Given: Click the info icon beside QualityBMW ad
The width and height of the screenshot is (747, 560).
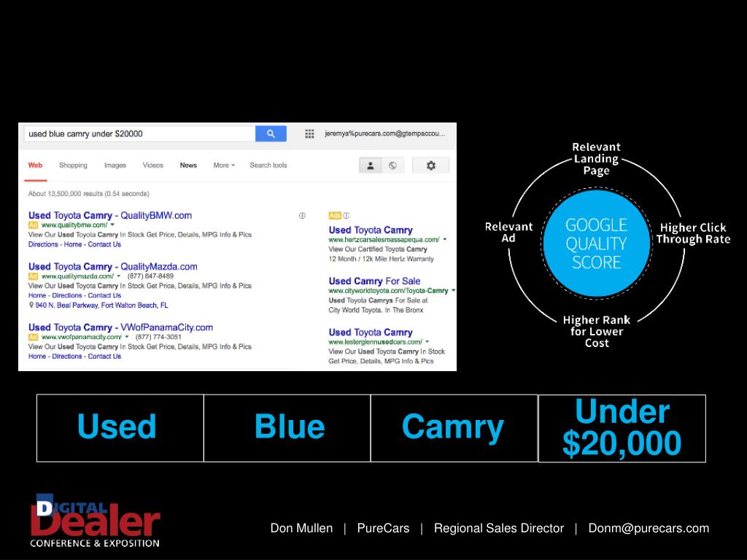Looking at the screenshot, I should tap(302, 216).
